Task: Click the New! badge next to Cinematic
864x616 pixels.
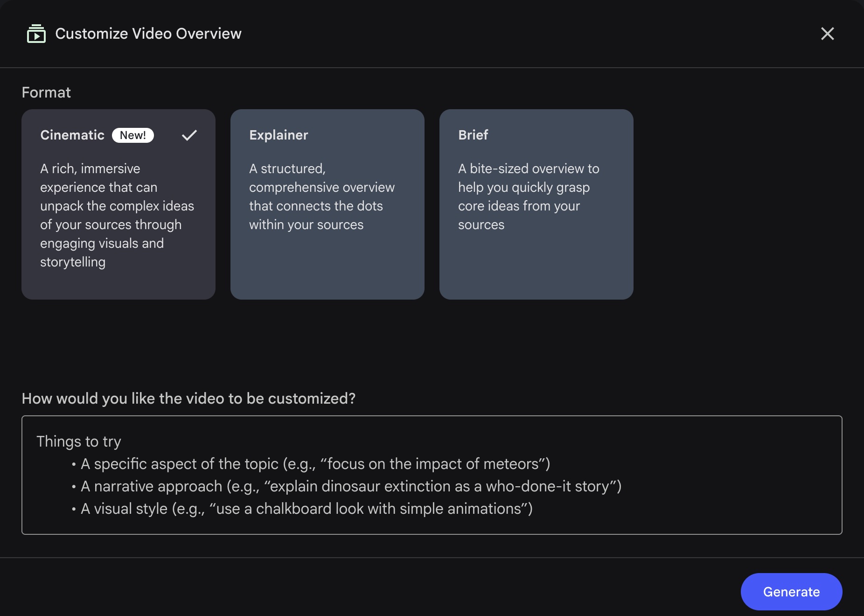Action: pyautogui.click(x=132, y=135)
